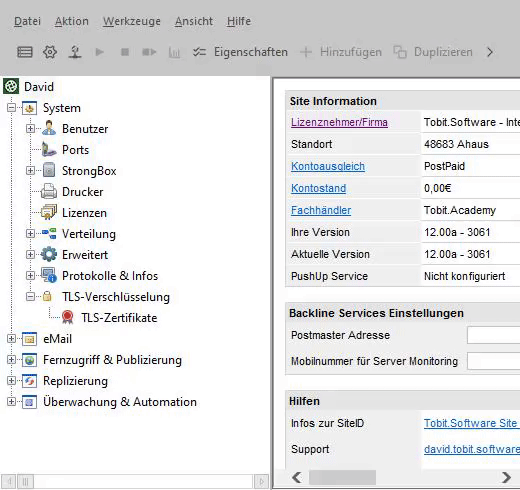
Task: Click the System folder icon
Action: coord(29,108)
